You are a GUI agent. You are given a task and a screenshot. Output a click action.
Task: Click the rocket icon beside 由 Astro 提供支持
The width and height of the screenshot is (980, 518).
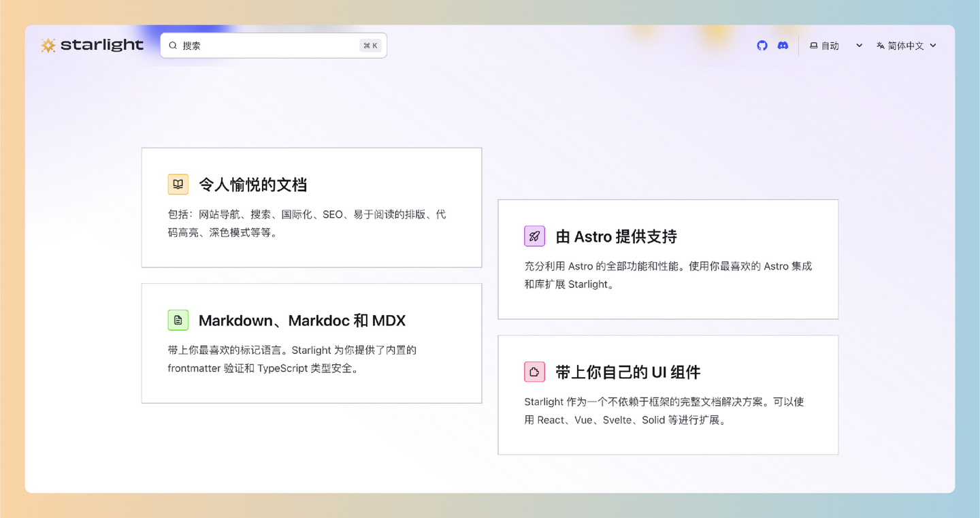click(535, 236)
